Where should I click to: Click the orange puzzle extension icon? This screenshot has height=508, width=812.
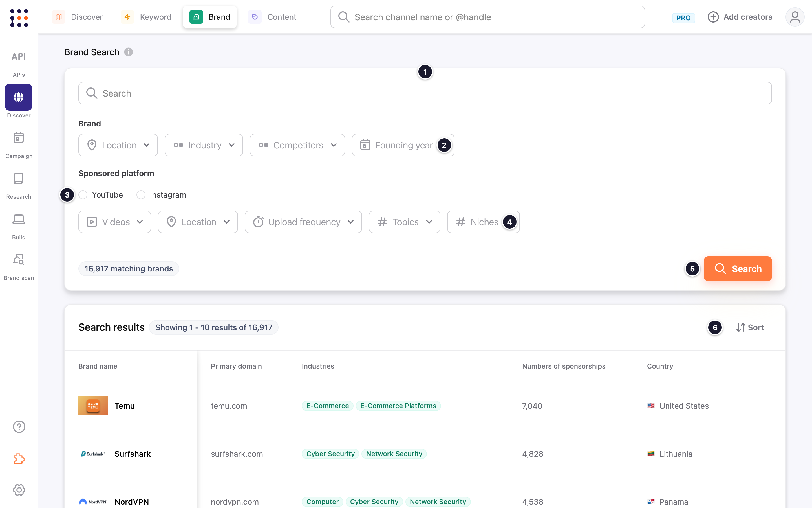[x=19, y=458]
